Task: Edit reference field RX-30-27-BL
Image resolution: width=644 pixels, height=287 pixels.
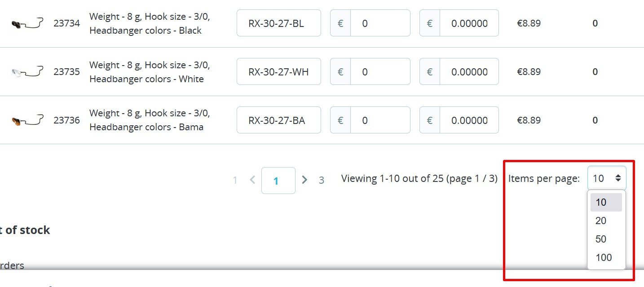Action: coord(279,23)
